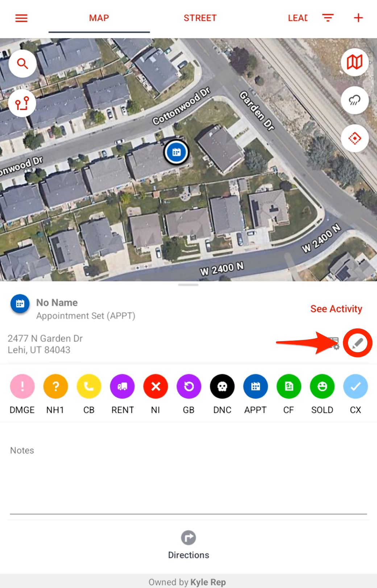Open the hamburger menu
The image size is (377, 588).
[21, 18]
